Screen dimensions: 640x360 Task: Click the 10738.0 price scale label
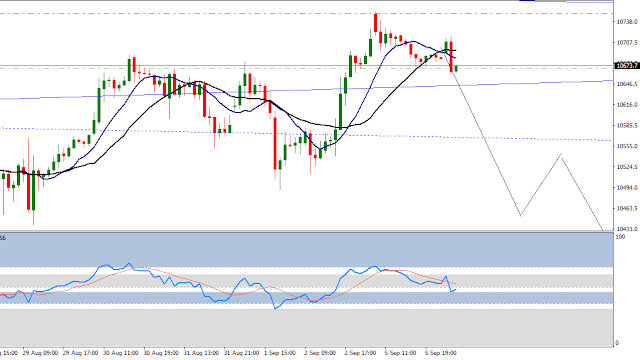pyautogui.click(x=627, y=22)
